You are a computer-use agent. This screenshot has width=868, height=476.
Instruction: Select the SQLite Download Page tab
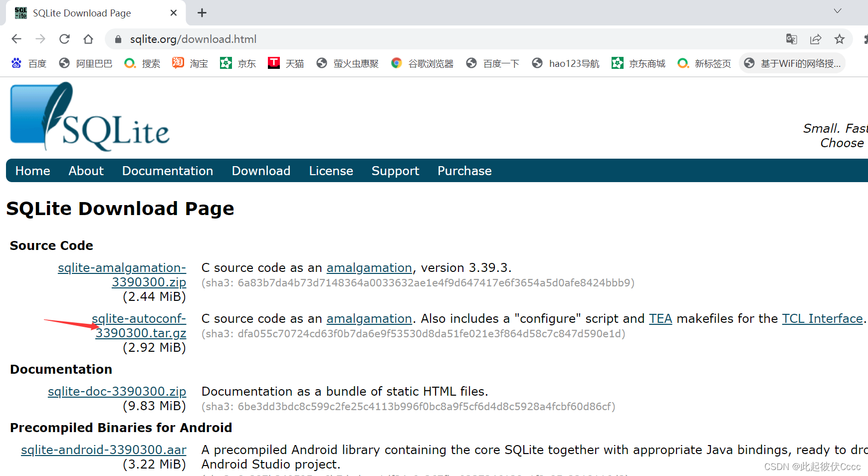(96, 13)
